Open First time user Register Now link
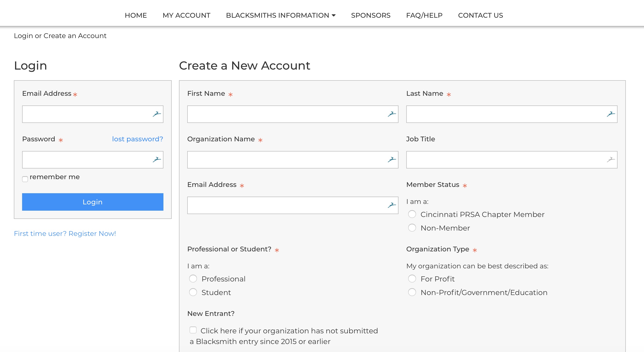 coord(65,233)
